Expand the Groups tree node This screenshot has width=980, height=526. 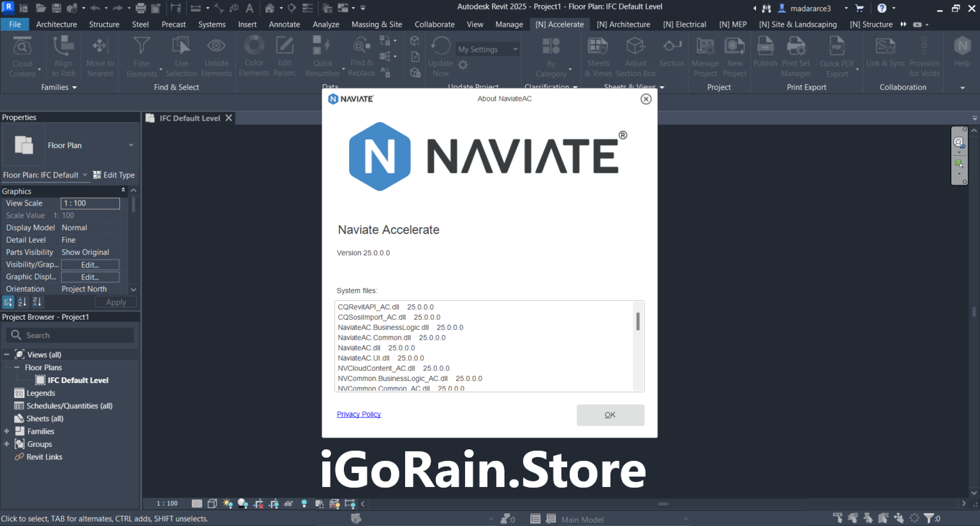6,444
